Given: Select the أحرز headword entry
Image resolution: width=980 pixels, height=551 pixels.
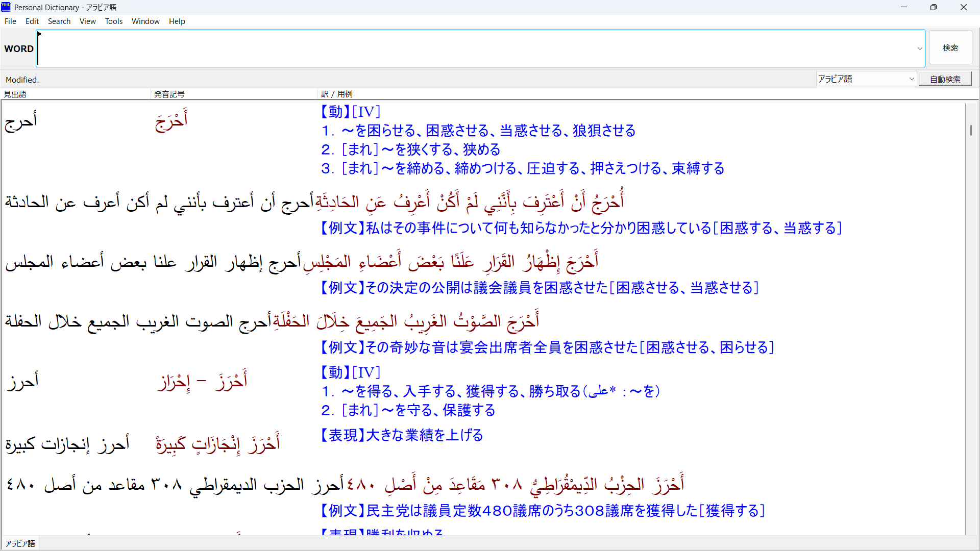Looking at the screenshot, I should (x=23, y=382).
